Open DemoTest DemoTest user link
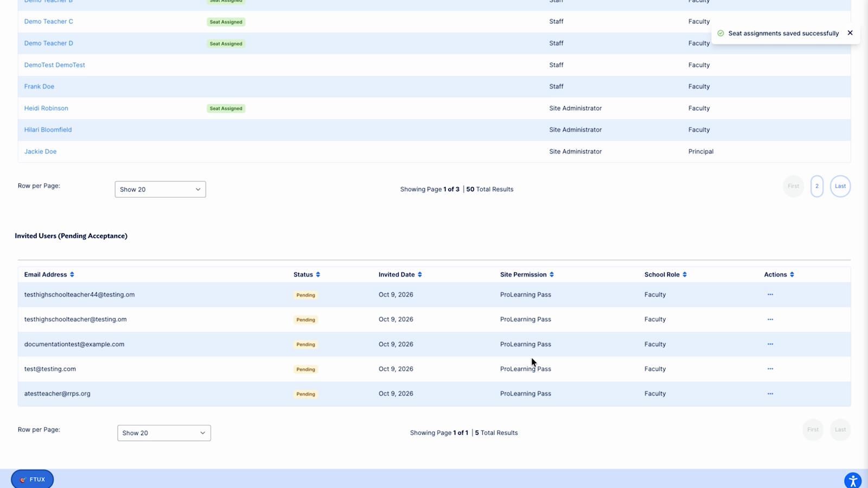This screenshot has width=868, height=488. tap(54, 65)
